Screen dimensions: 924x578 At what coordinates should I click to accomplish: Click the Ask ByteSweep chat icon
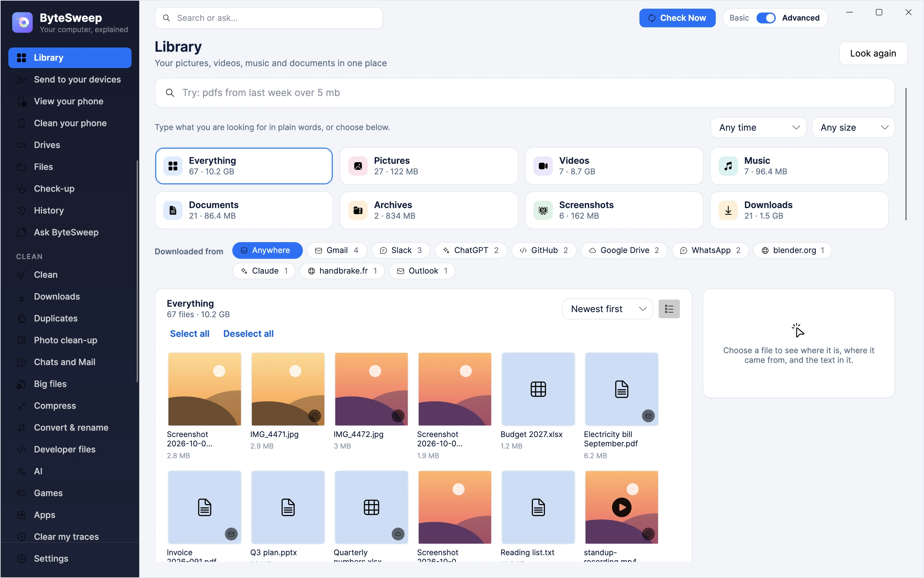(21, 232)
